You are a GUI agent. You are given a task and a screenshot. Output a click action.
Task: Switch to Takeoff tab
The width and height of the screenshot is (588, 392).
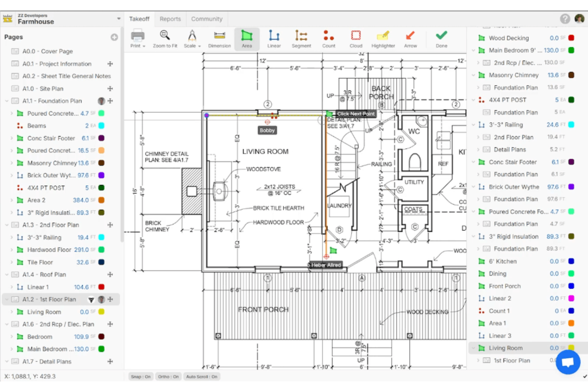point(139,19)
